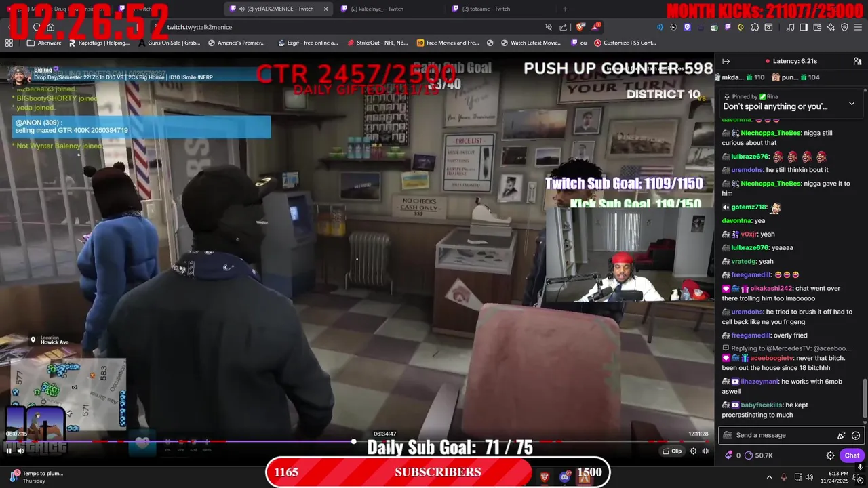Image resolution: width=868 pixels, height=488 pixels.
Task: Open taskbar volume speaker icon
Action: 809,477
